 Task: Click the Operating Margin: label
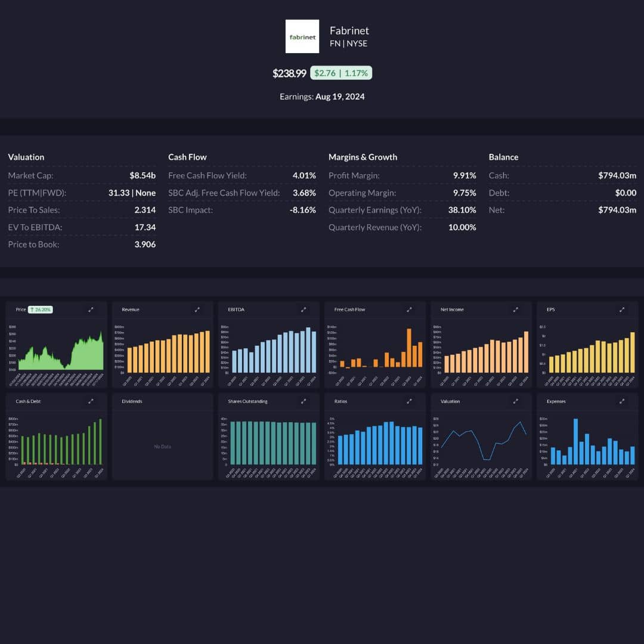click(x=363, y=193)
